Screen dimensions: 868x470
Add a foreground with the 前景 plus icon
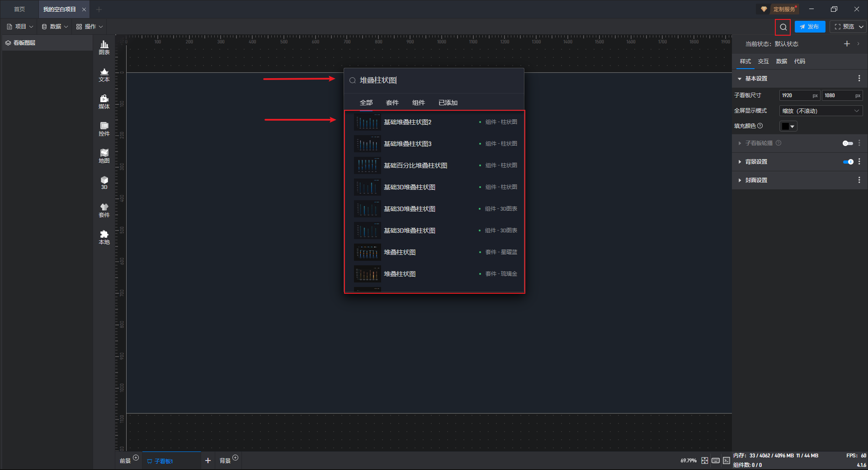[x=136, y=458]
